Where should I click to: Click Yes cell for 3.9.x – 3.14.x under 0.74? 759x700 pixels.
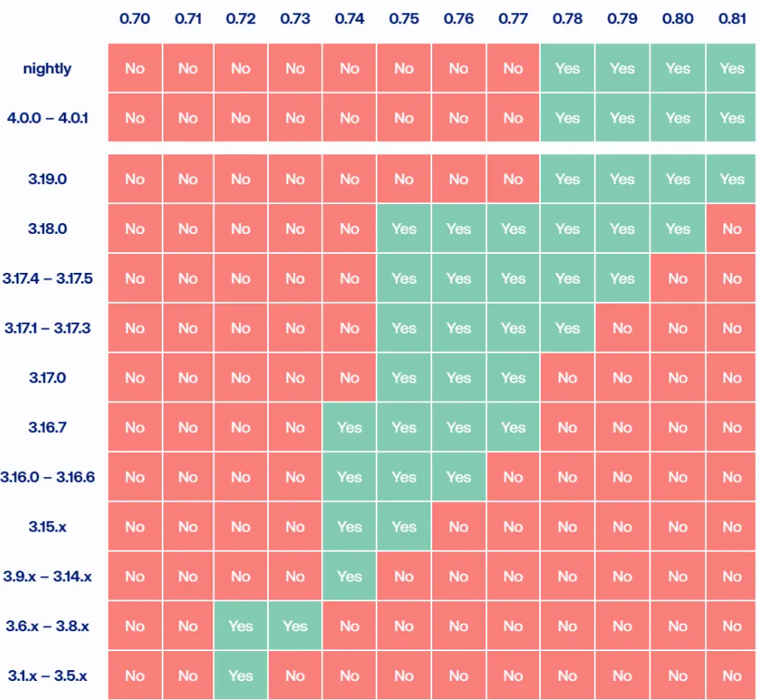(349, 576)
